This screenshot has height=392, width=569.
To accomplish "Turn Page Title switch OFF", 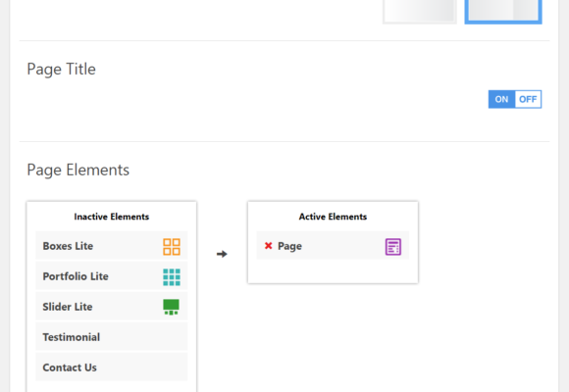I will pyautogui.click(x=528, y=99).
